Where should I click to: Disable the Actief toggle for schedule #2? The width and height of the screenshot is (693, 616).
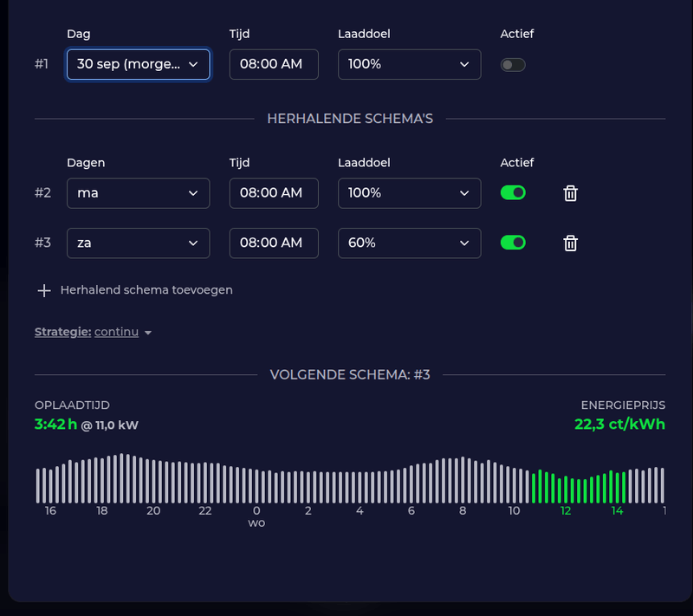pyautogui.click(x=513, y=192)
